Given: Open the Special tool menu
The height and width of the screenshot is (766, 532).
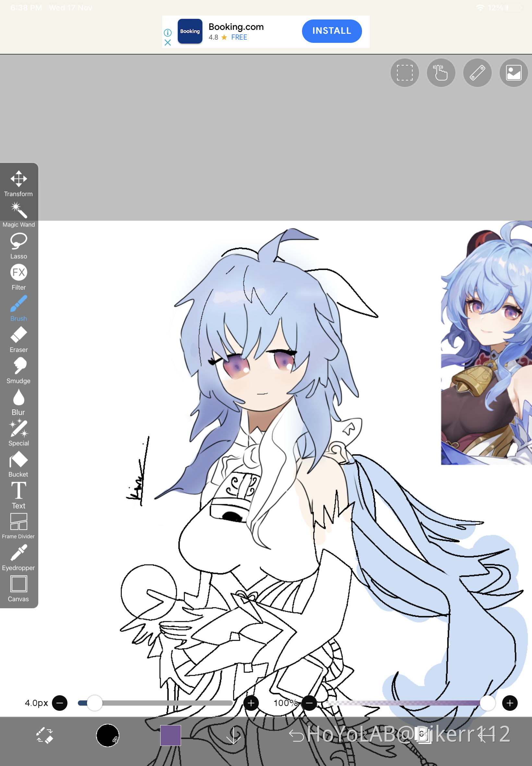Looking at the screenshot, I should pos(19,433).
